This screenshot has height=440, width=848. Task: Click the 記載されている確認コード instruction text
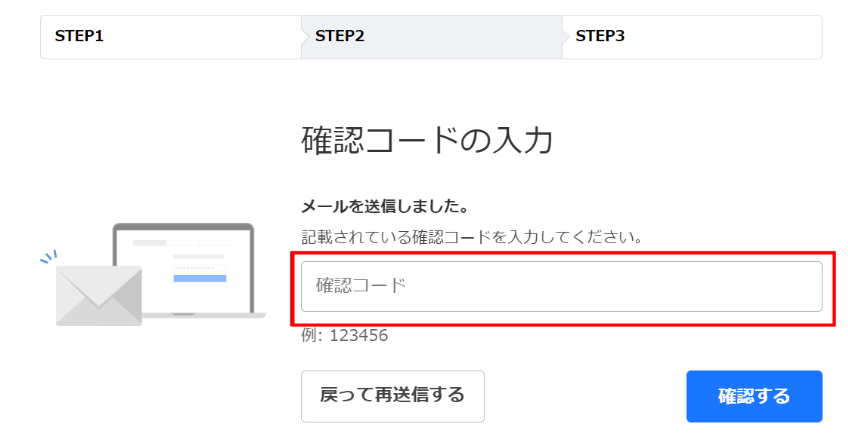pyautogui.click(x=472, y=237)
